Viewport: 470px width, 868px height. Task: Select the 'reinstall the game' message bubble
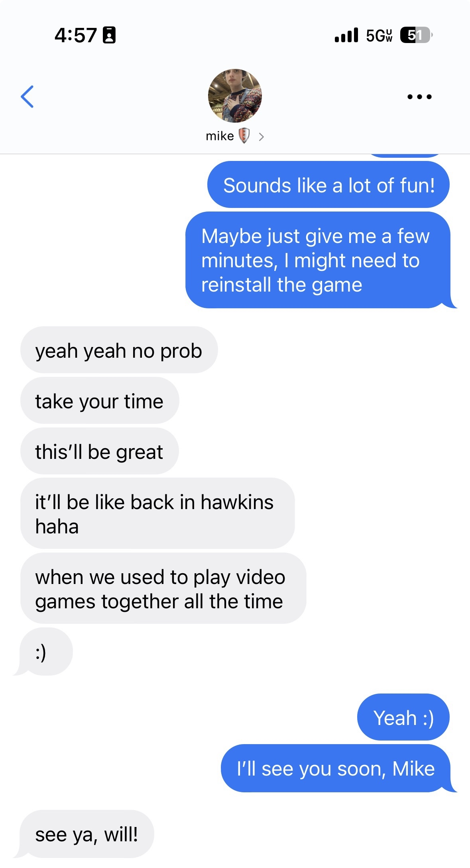(318, 260)
